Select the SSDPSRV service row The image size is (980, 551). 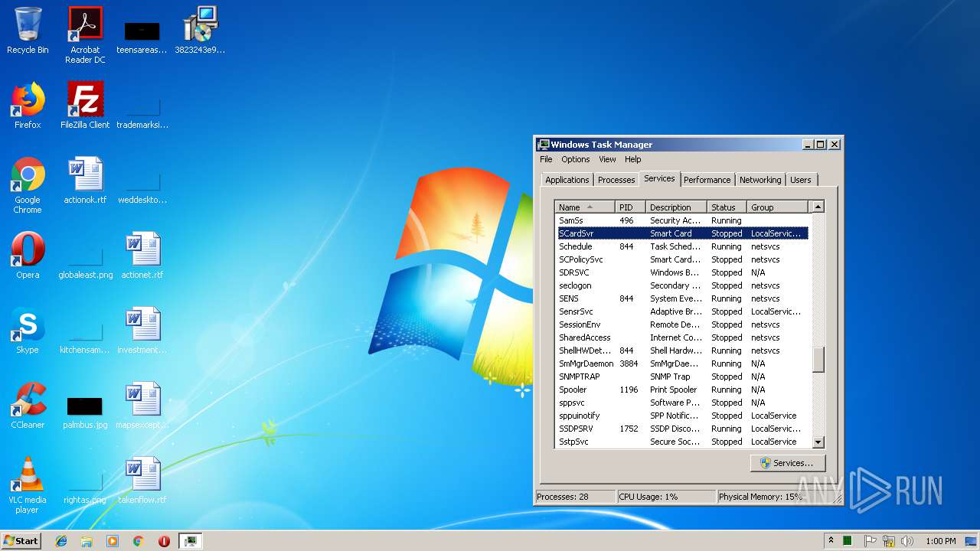682,429
